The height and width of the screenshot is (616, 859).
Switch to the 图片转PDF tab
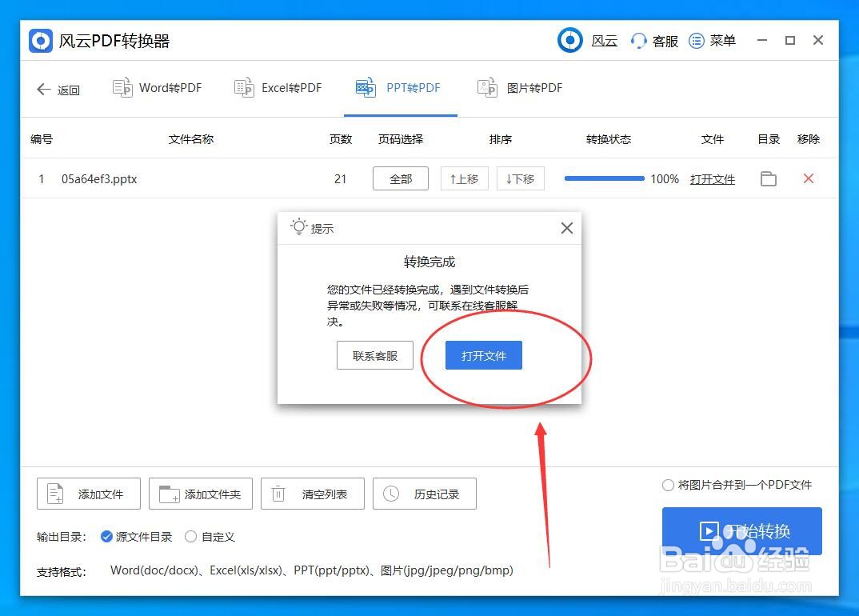520,88
